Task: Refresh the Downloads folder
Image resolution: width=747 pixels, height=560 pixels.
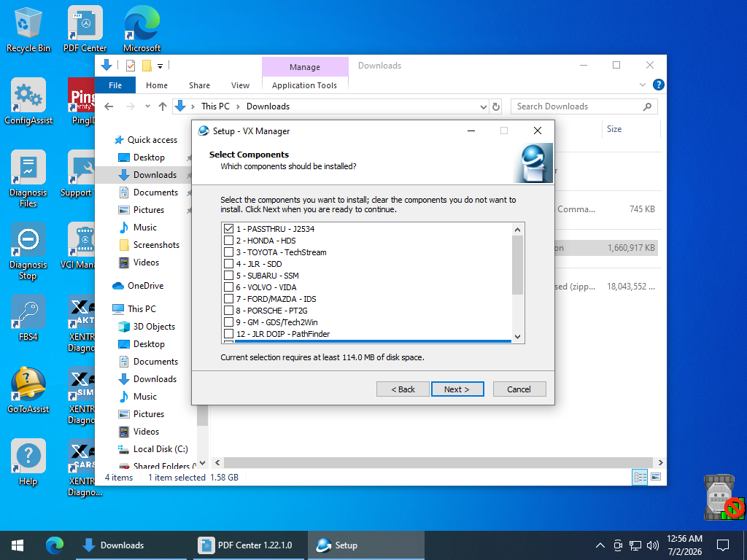Action: 496,106
